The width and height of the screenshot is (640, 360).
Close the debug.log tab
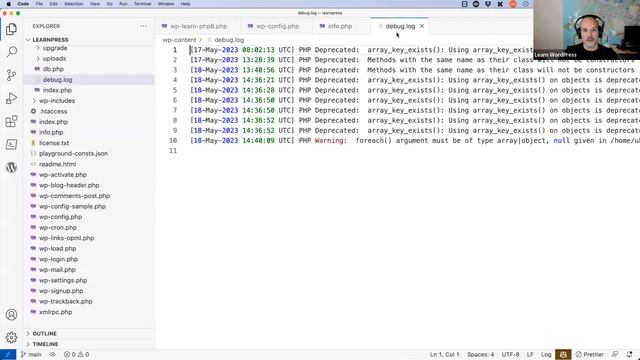[x=422, y=26]
